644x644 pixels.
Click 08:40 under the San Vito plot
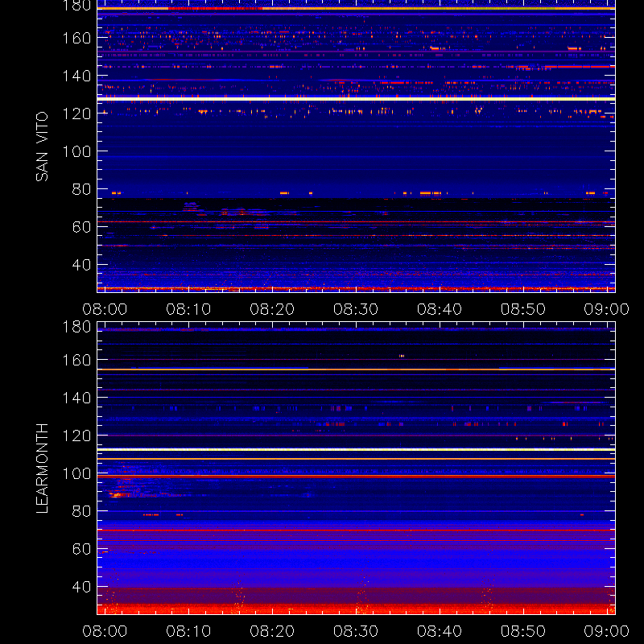(x=440, y=309)
